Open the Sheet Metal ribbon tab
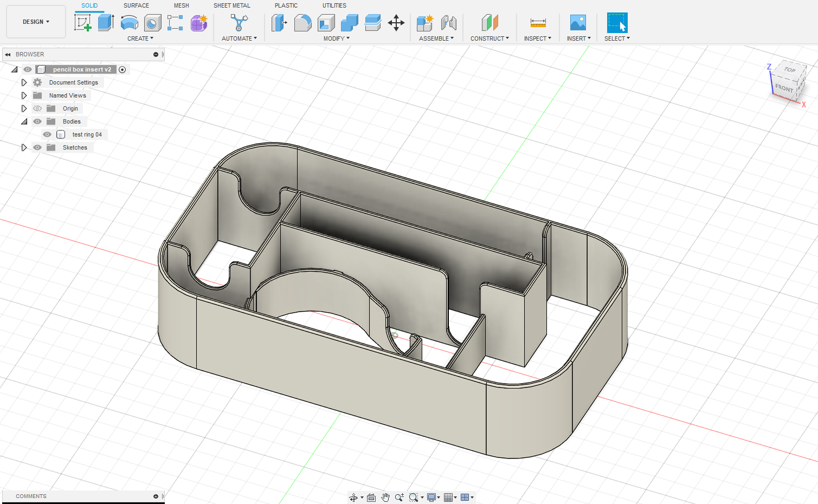The image size is (818, 504). pos(231,5)
